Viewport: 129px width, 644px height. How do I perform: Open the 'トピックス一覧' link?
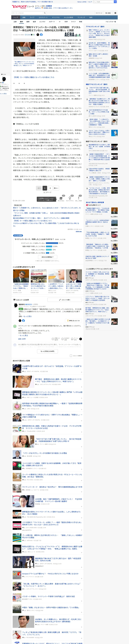tap(111, 22)
